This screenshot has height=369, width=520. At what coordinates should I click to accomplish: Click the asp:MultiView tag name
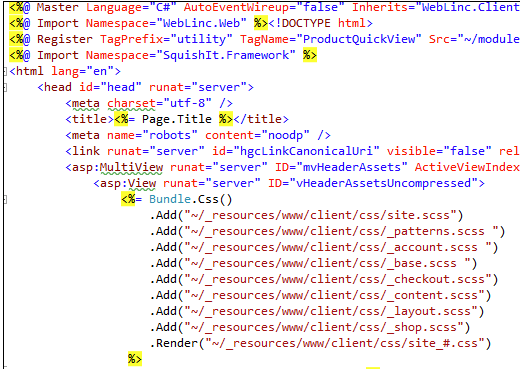118,167
